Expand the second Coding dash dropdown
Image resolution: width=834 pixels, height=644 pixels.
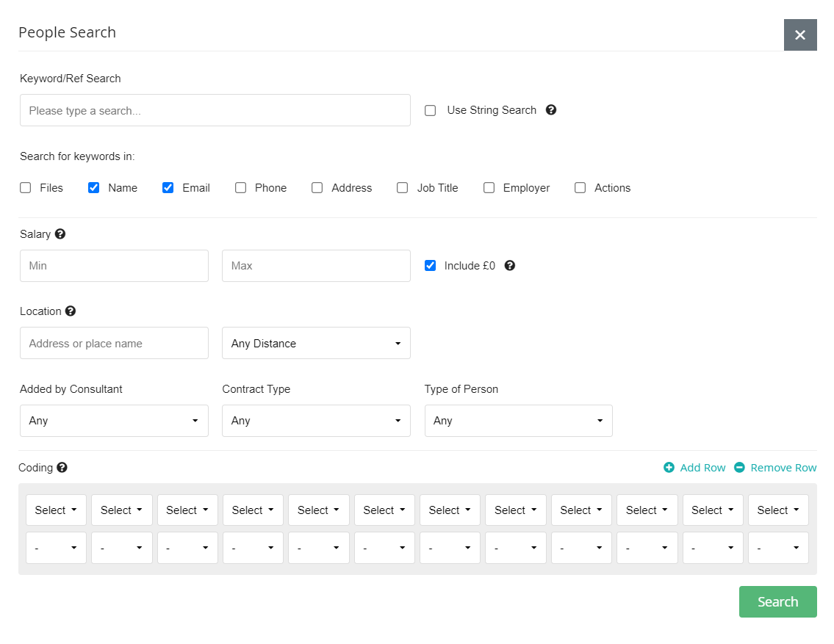[122, 548]
